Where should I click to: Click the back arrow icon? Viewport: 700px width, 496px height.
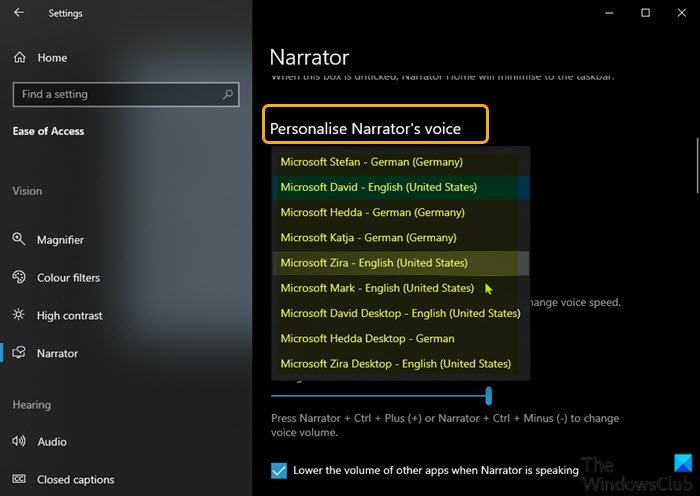20,13
